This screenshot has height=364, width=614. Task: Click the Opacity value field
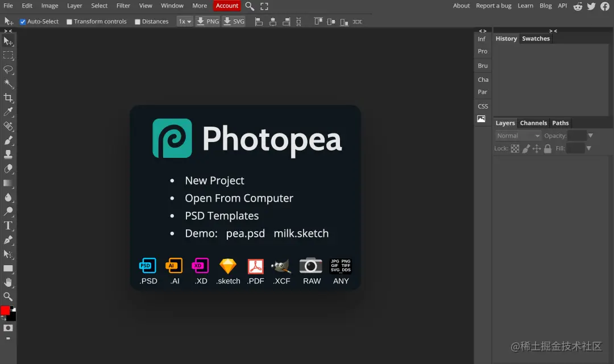[x=577, y=136]
